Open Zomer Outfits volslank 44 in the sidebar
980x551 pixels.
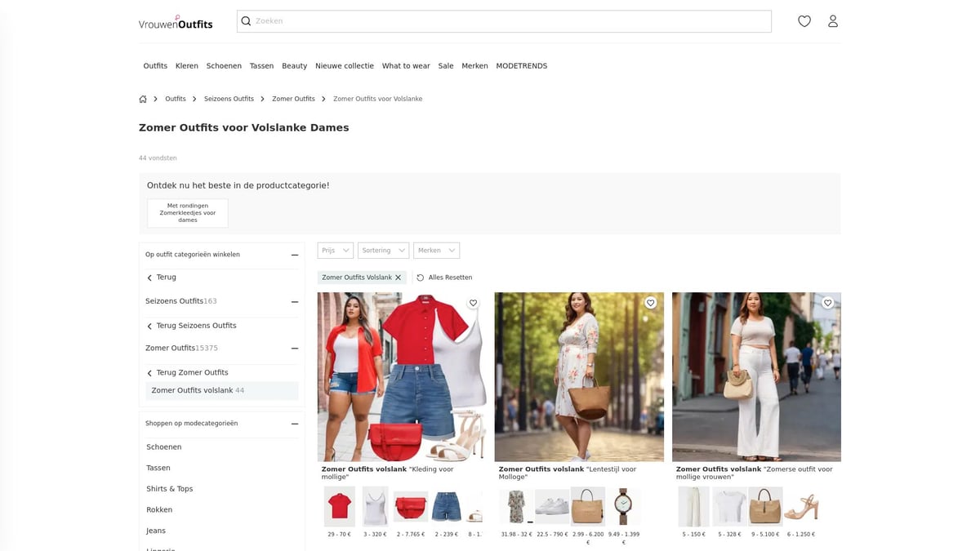[197, 390]
